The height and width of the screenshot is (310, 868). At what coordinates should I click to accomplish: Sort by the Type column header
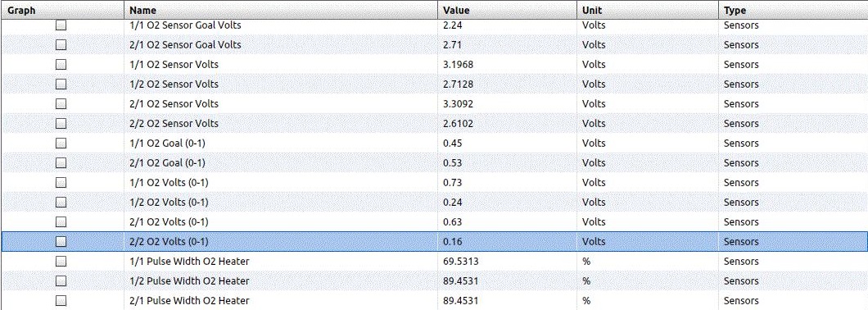tap(793, 10)
